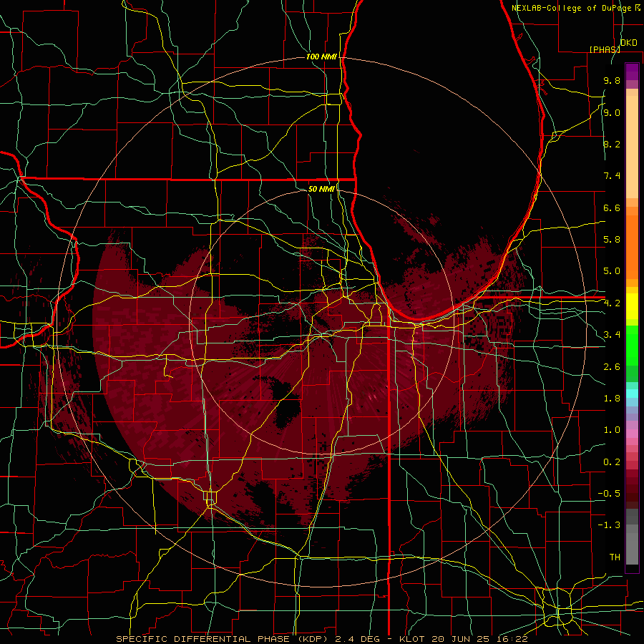The height and width of the screenshot is (644, 644).
Task: Pick the pink color band on the scale
Action: point(632,434)
